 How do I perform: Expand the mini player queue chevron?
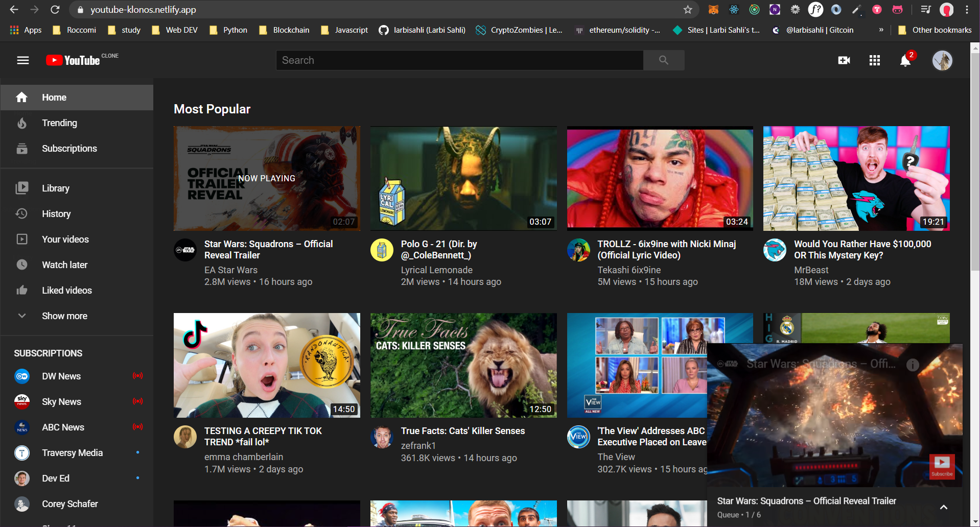click(x=944, y=507)
